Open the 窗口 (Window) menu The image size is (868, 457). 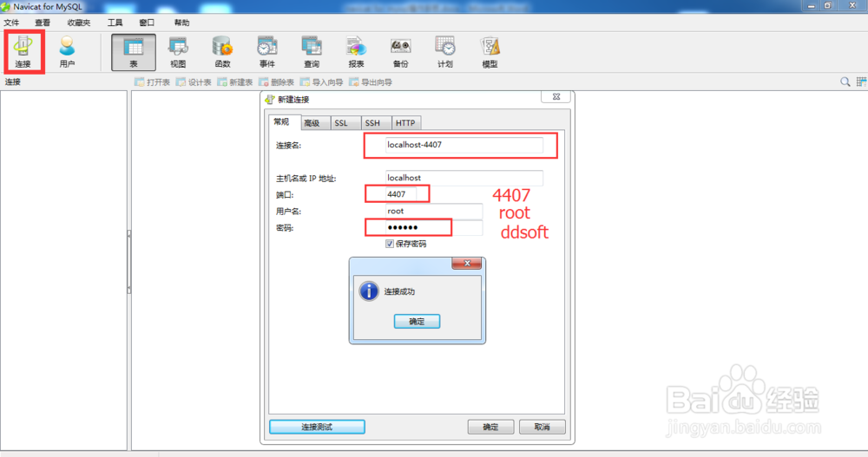147,23
